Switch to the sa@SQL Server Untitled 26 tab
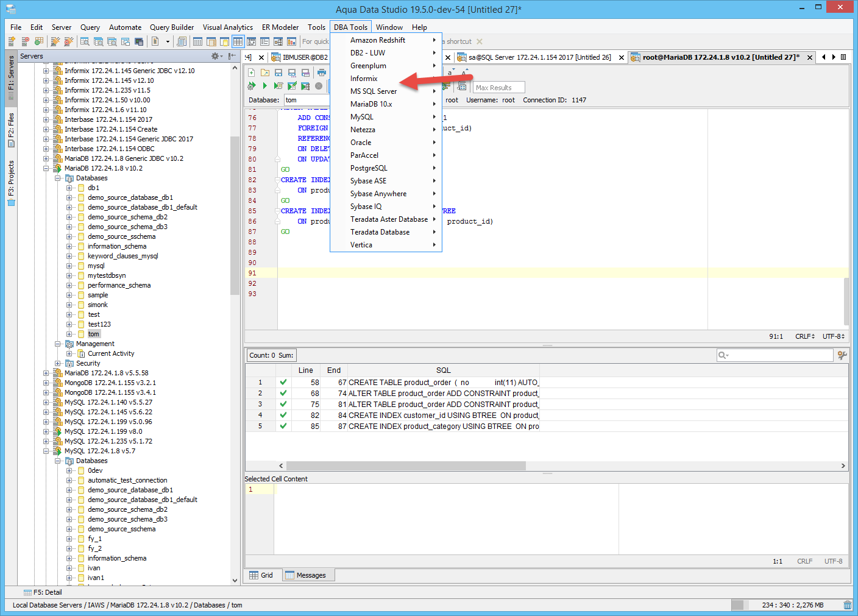The height and width of the screenshot is (616, 858). (539, 57)
